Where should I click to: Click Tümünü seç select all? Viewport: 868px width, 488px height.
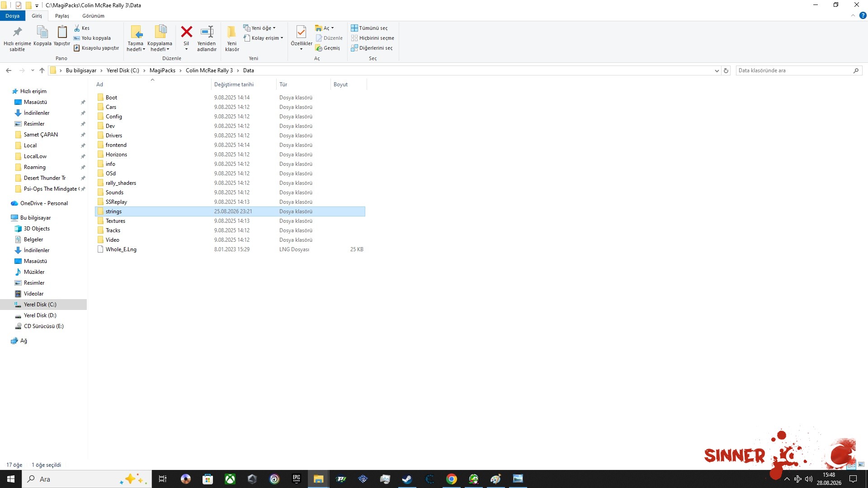coord(369,28)
